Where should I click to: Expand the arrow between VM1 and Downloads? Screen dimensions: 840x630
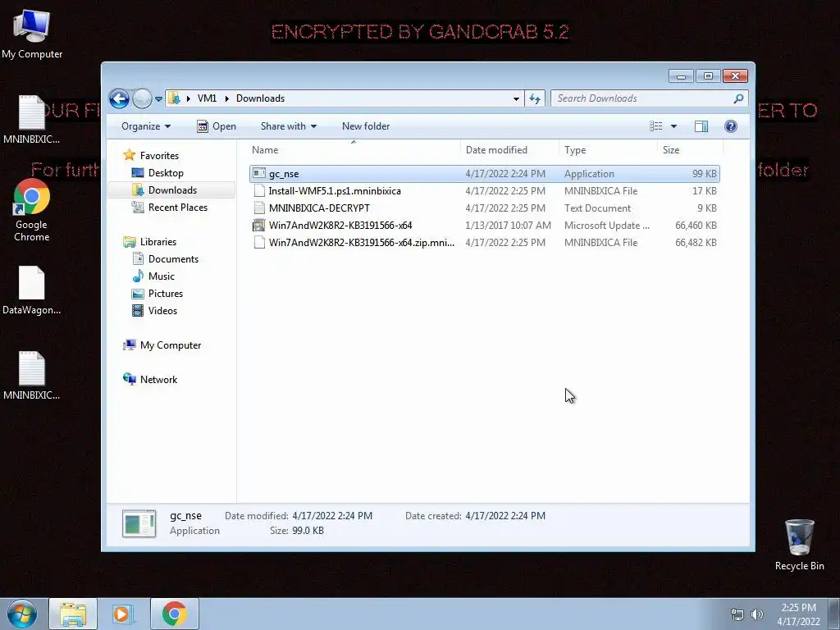(226, 98)
